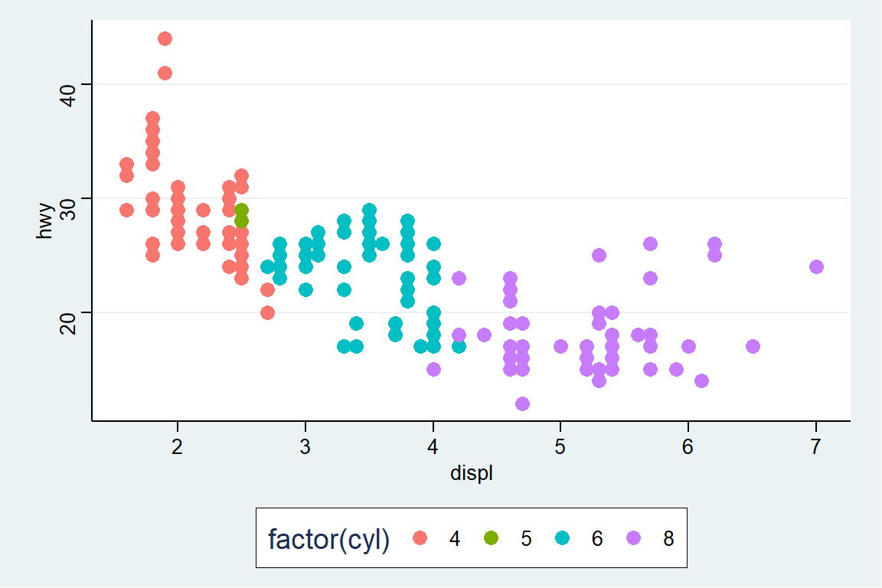Click the lowest purple data point

pos(522,403)
